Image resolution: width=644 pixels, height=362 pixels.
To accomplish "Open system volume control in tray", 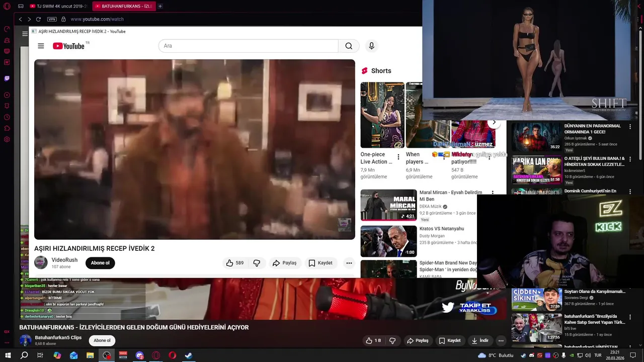I will pos(588,355).
